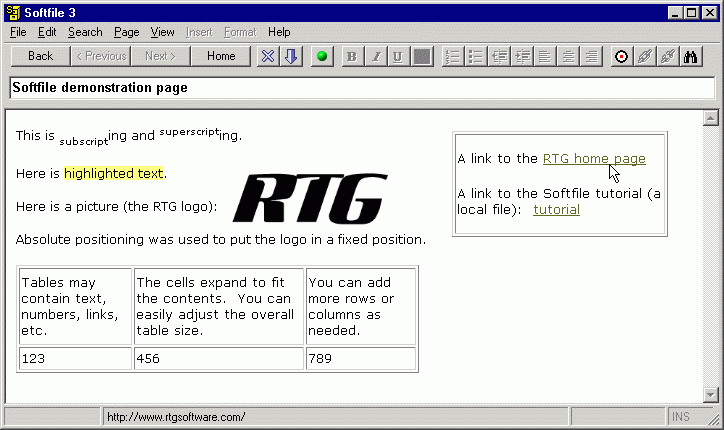Click the INS indicator in status bar

[681, 417]
